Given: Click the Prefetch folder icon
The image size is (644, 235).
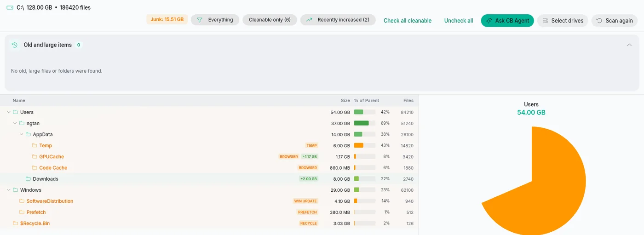Looking at the screenshot, I should click(x=22, y=212).
